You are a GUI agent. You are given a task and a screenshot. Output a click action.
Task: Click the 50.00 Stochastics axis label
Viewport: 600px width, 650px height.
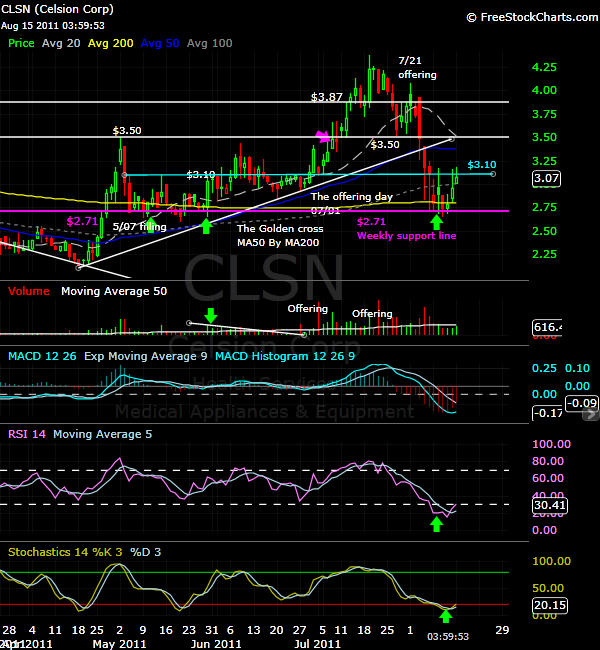click(x=547, y=588)
